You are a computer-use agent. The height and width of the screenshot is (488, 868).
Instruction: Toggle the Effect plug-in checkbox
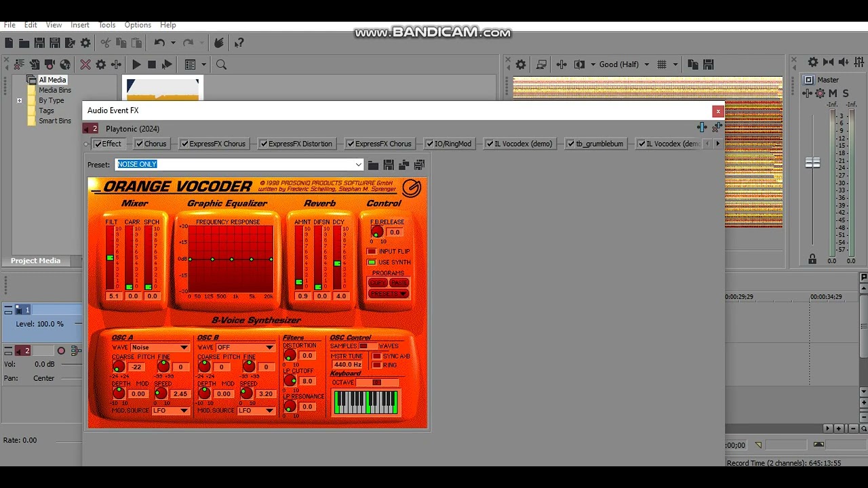coord(98,144)
